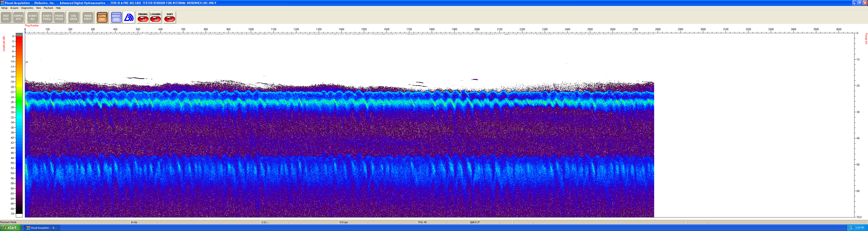Open the Windows Start menu
868x231 pixels.
pyautogui.click(x=11, y=228)
